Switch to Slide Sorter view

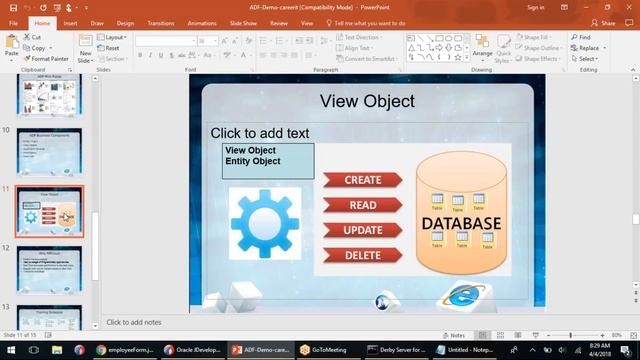click(x=500, y=335)
